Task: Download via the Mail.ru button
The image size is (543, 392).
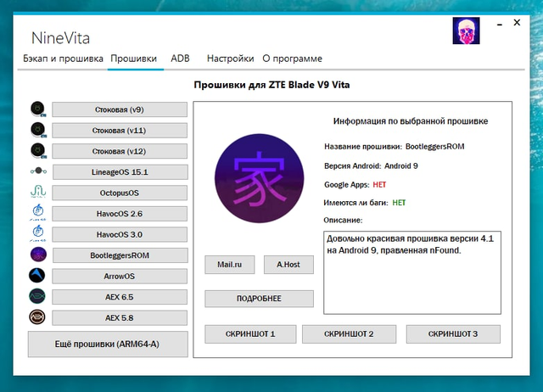Action: (x=230, y=265)
